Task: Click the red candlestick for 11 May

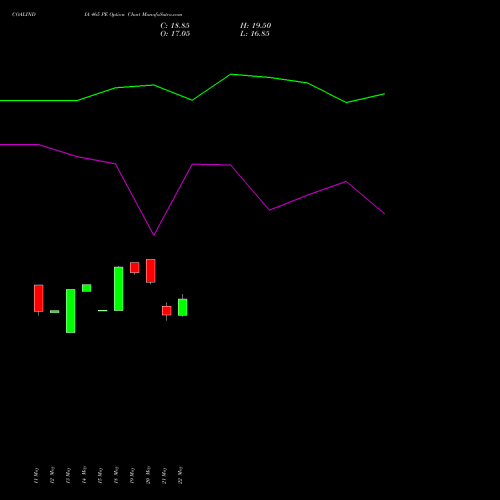Action: [x=39, y=299]
